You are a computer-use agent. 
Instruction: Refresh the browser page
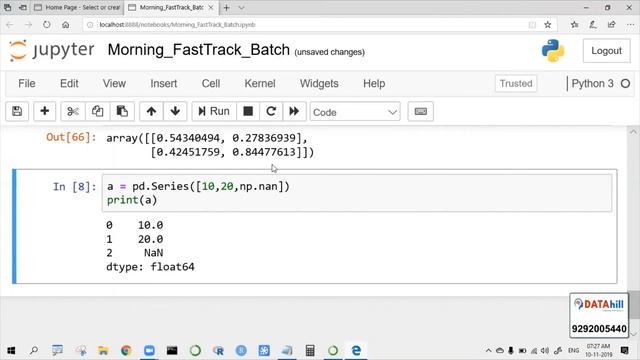click(47, 25)
